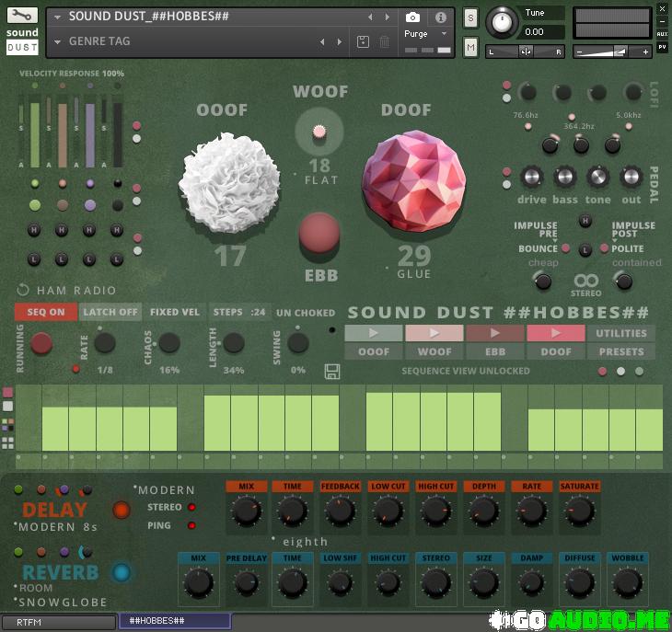This screenshot has width=672, height=632.
Task: Toggle the delay PING red LED
Action: [191, 525]
